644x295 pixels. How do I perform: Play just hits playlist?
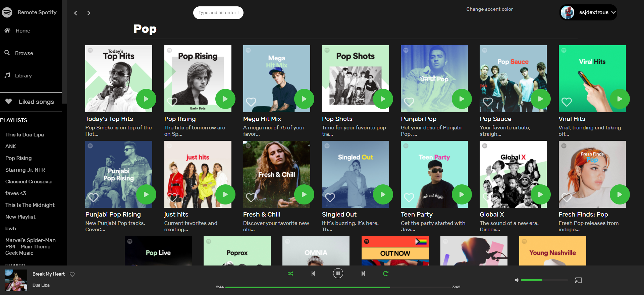tap(225, 194)
